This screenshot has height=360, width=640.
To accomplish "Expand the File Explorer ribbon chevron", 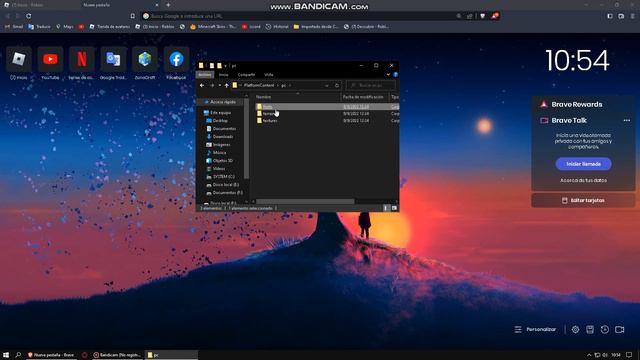I will 388,75.
